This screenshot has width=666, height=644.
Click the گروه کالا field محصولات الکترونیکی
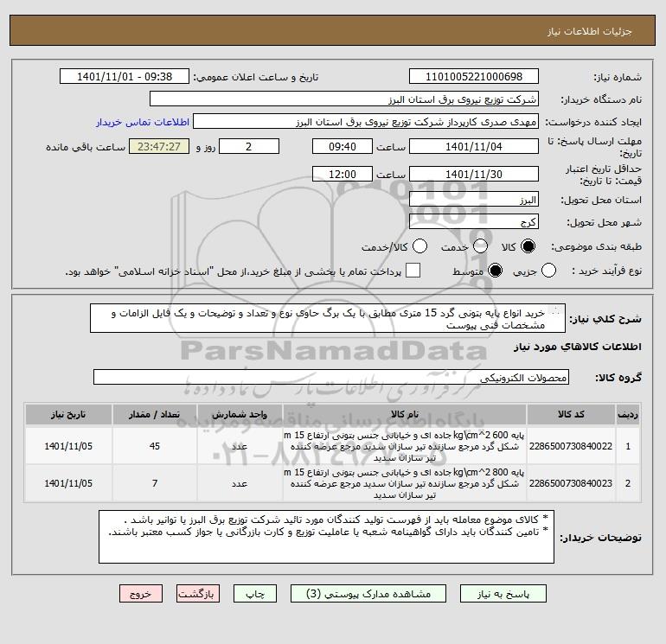point(331,377)
